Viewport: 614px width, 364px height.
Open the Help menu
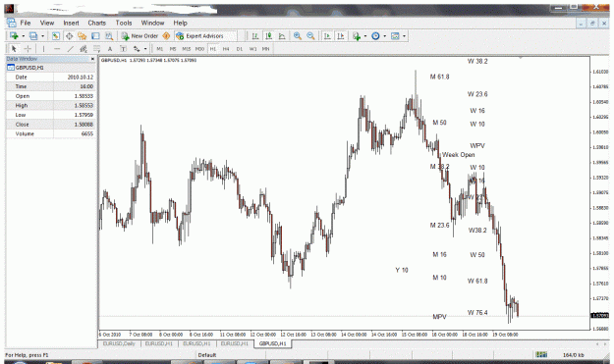[x=181, y=23]
